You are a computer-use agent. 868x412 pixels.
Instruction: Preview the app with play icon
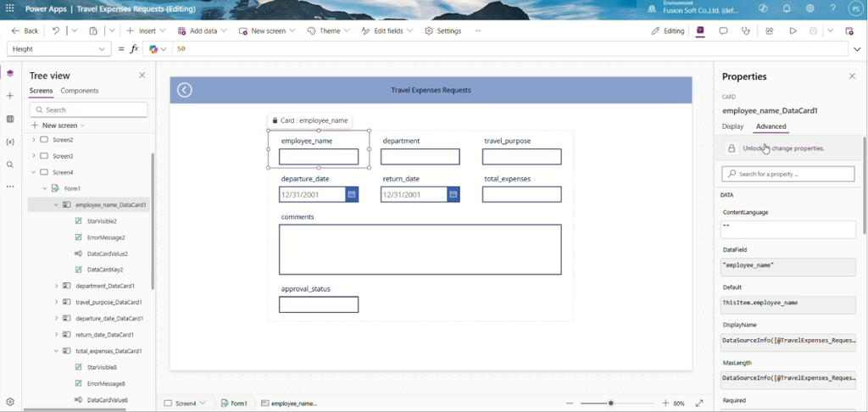pos(793,31)
